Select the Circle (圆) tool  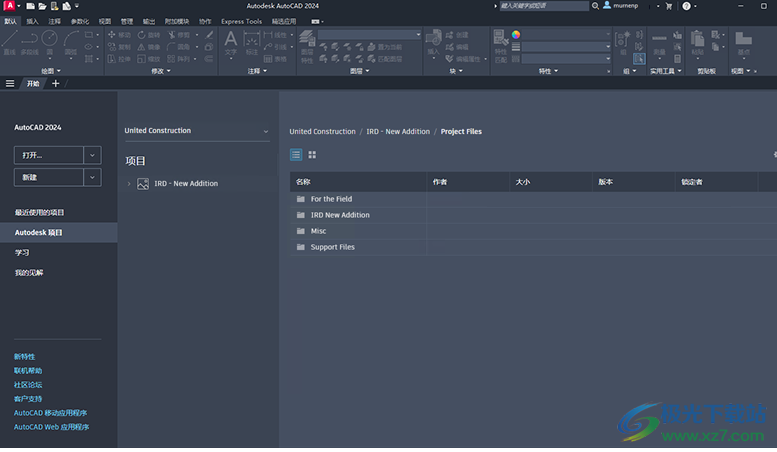point(50,42)
